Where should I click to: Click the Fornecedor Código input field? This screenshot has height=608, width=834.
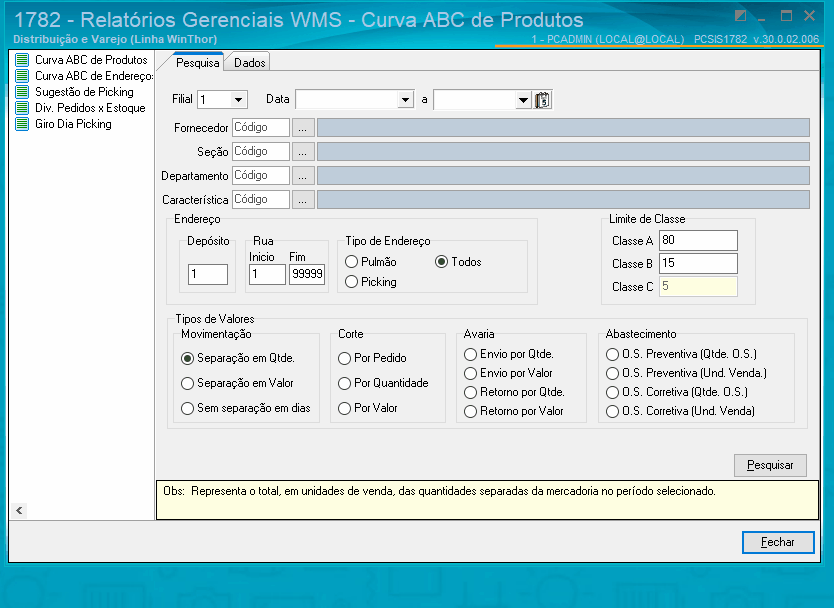point(261,128)
